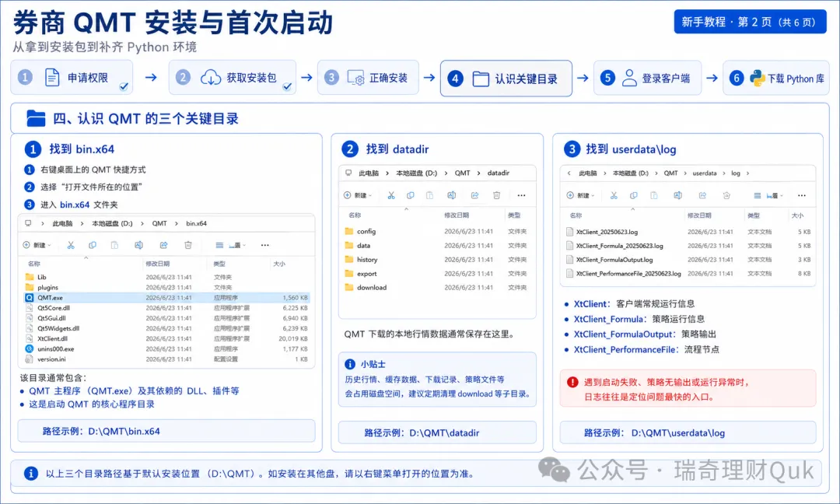840x504 pixels.
Task: Open View layout dropdown in bin.x64 explorer
Action: pos(237,245)
